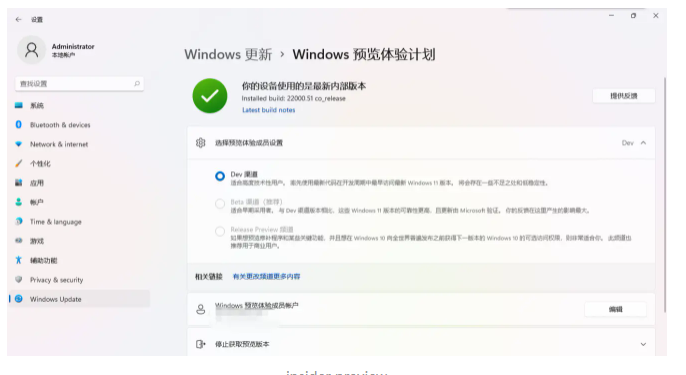The height and width of the screenshot is (375, 686).
Task: Collapse the Dev insider settings chevron
Action: [x=643, y=143]
